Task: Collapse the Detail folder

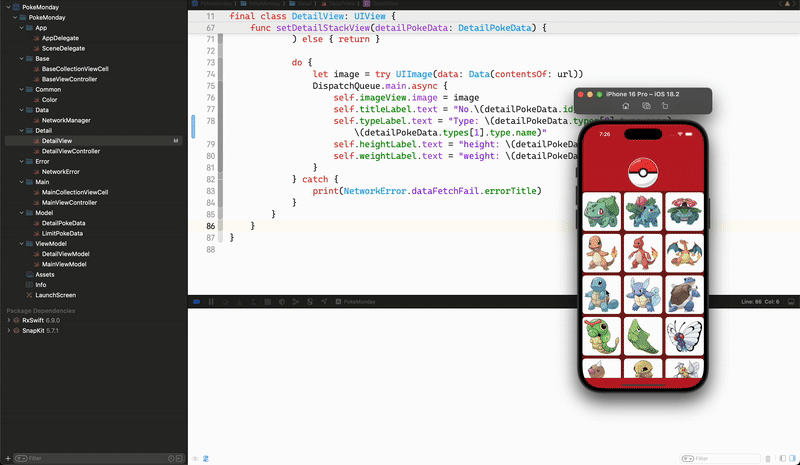Action: tap(21, 130)
